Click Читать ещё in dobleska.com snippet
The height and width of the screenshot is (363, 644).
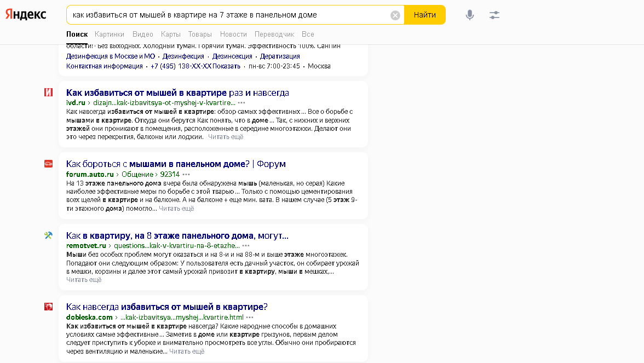(x=186, y=352)
